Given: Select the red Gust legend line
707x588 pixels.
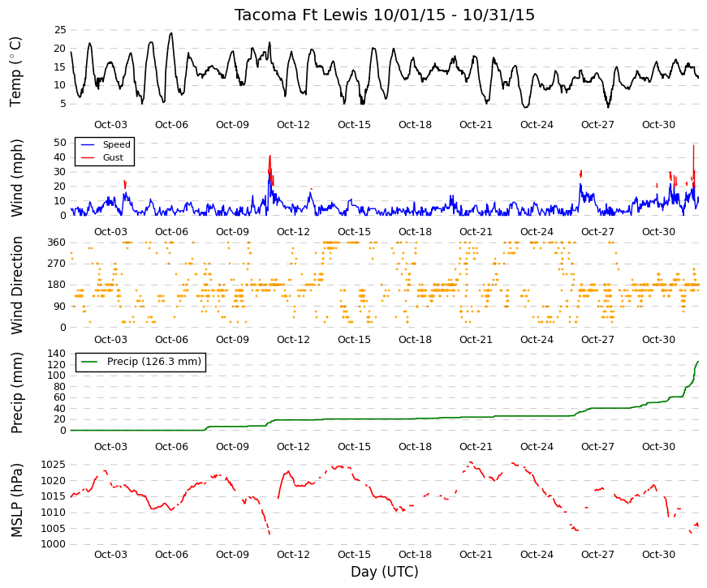Looking at the screenshot, I should (88, 157).
